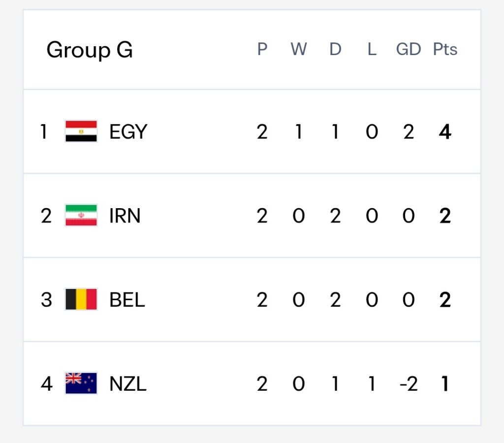Image resolution: width=504 pixels, height=443 pixels.
Task: Click New Zealand's points value 1
Action: [445, 384]
